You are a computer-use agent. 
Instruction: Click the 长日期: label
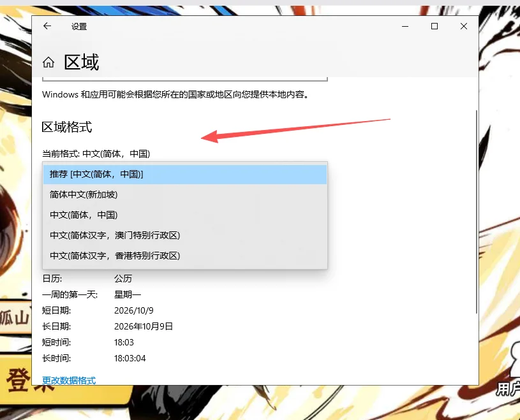coord(56,326)
